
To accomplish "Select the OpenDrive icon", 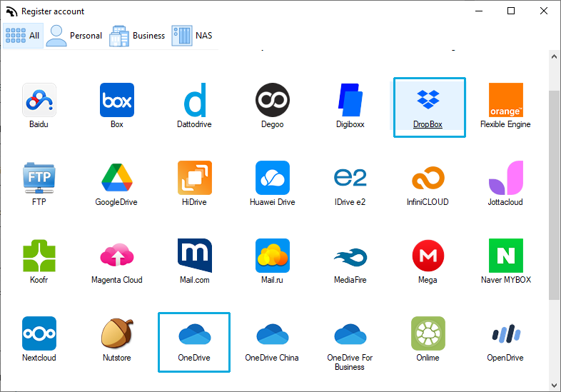I will (506, 333).
